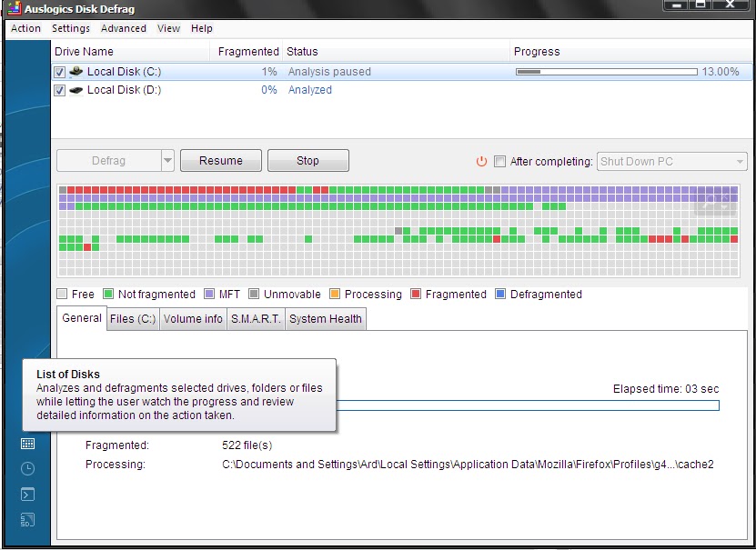
Task: Click the MFT purple legend swatch
Action: pos(208,294)
